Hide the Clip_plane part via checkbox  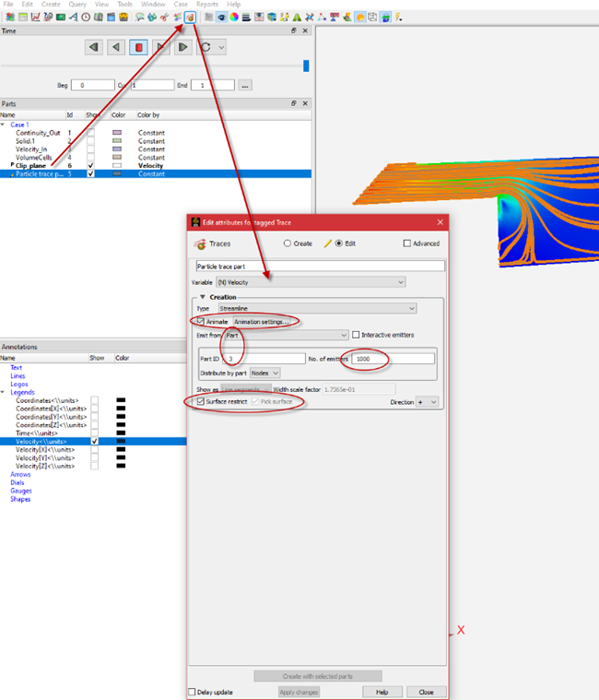90,166
